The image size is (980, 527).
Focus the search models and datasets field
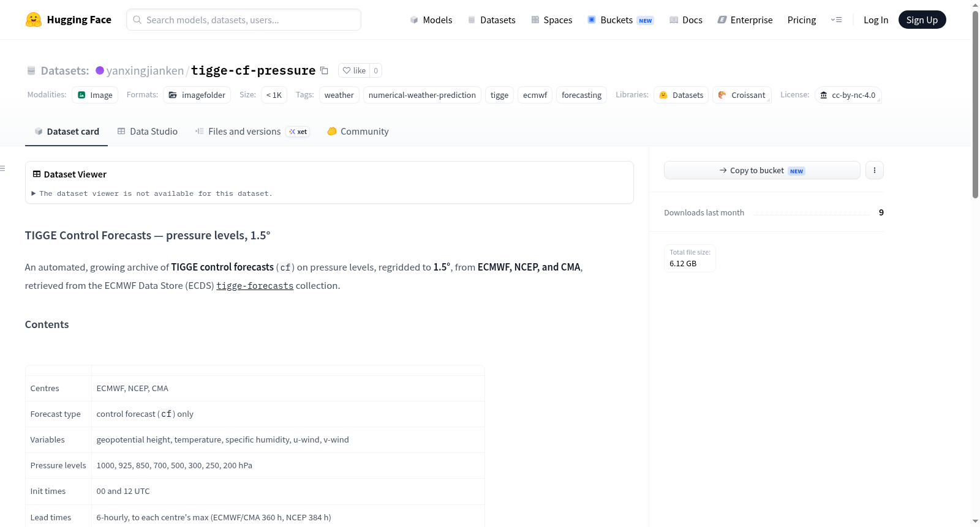[x=244, y=20]
